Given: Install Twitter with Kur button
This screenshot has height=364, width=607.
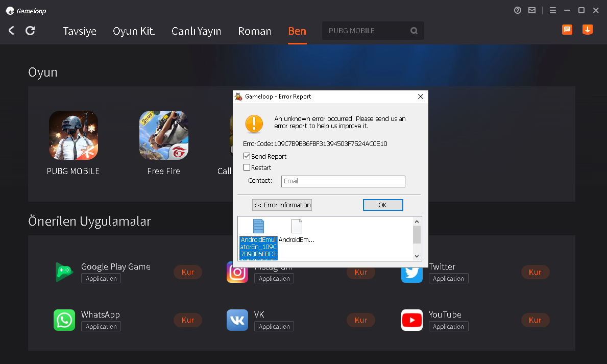Looking at the screenshot, I should [535, 272].
